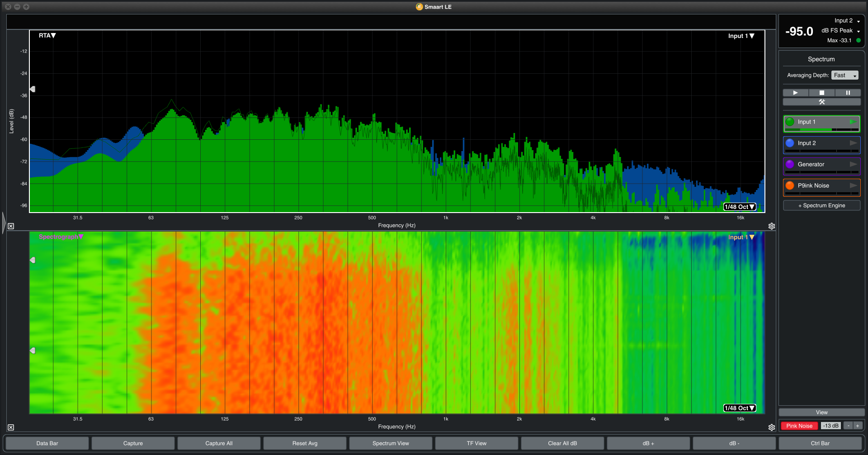The image size is (868, 455).
Task: Click the Max -33.1 readout
Action: click(x=839, y=40)
